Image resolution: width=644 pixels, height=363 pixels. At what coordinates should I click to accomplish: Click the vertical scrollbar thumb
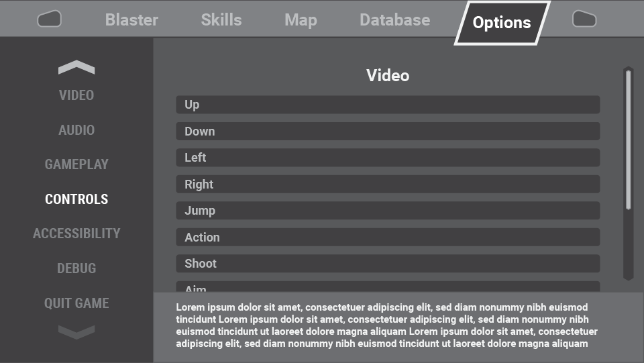point(628,140)
